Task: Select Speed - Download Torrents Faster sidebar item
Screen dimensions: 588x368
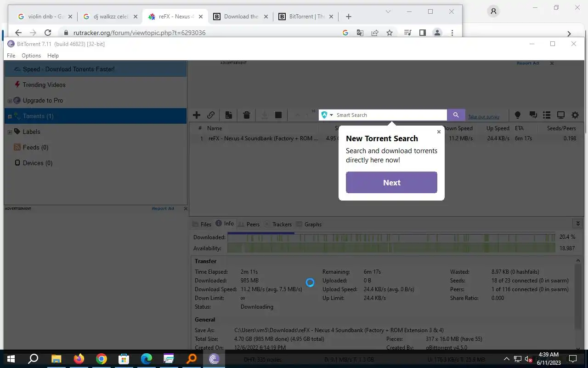Action: tap(96, 69)
